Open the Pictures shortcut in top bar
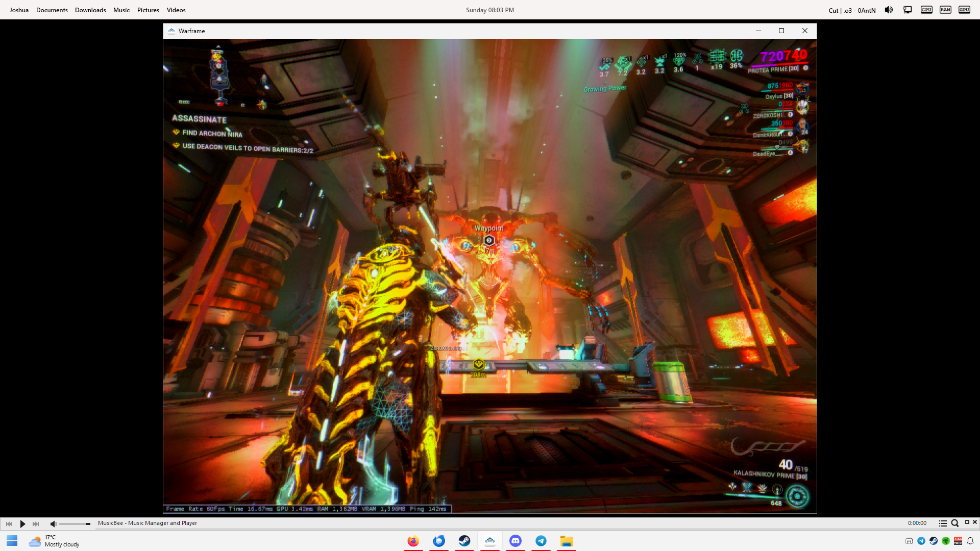The width and height of the screenshot is (980, 551). [x=148, y=10]
